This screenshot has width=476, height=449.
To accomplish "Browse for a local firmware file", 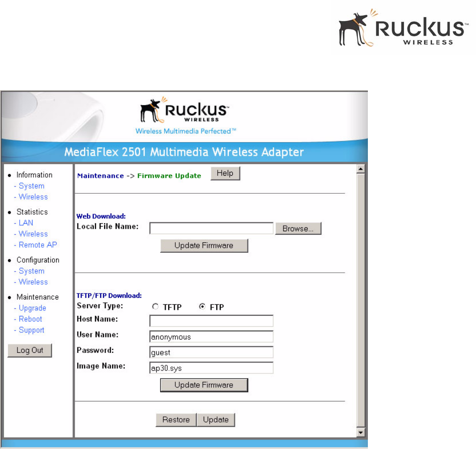I will [298, 228].
